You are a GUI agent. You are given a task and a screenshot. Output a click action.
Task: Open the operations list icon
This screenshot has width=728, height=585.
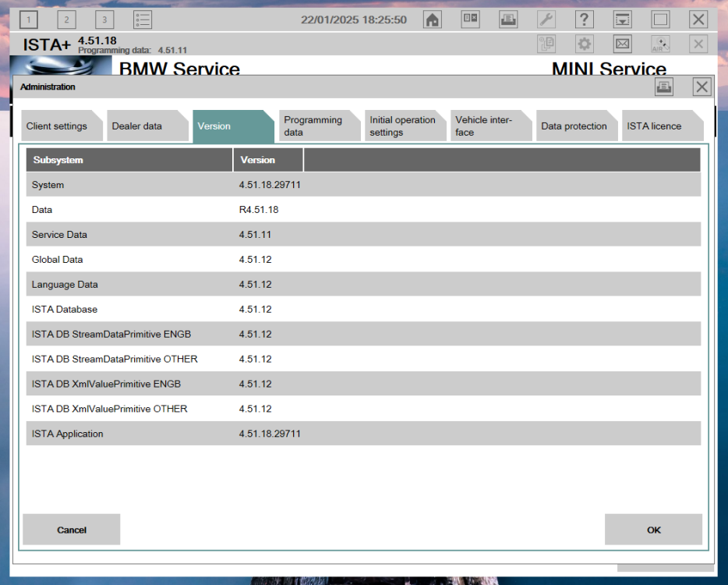pyautogui.click(x=143, y=20)
